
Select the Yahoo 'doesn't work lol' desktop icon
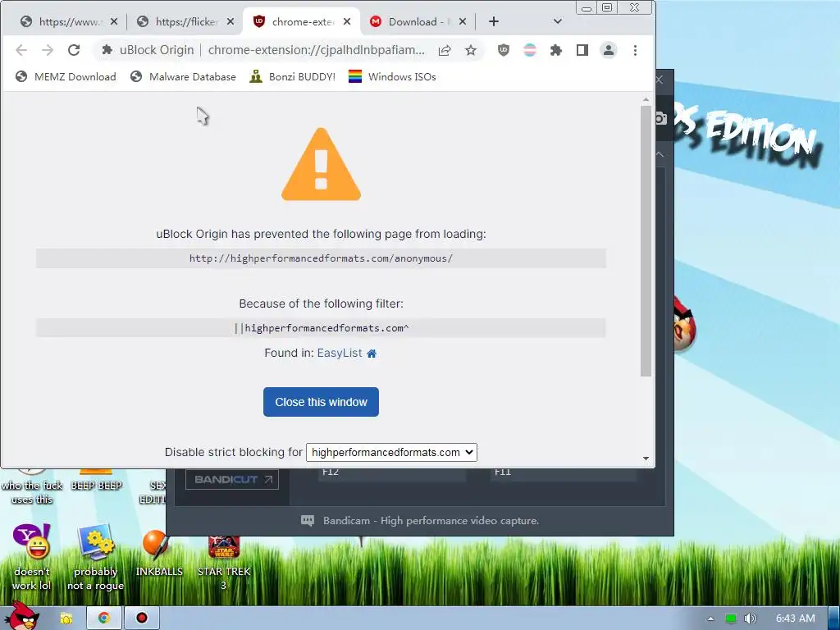[32, 557]
